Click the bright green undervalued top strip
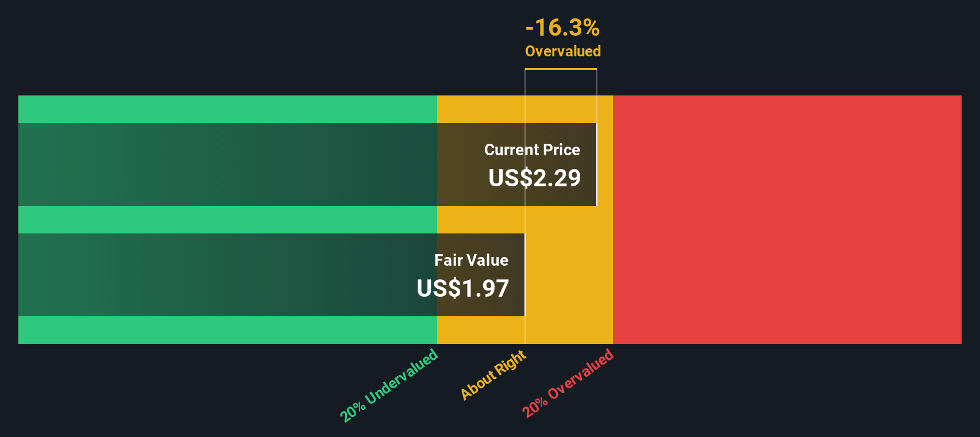 (x=227, y=109)
